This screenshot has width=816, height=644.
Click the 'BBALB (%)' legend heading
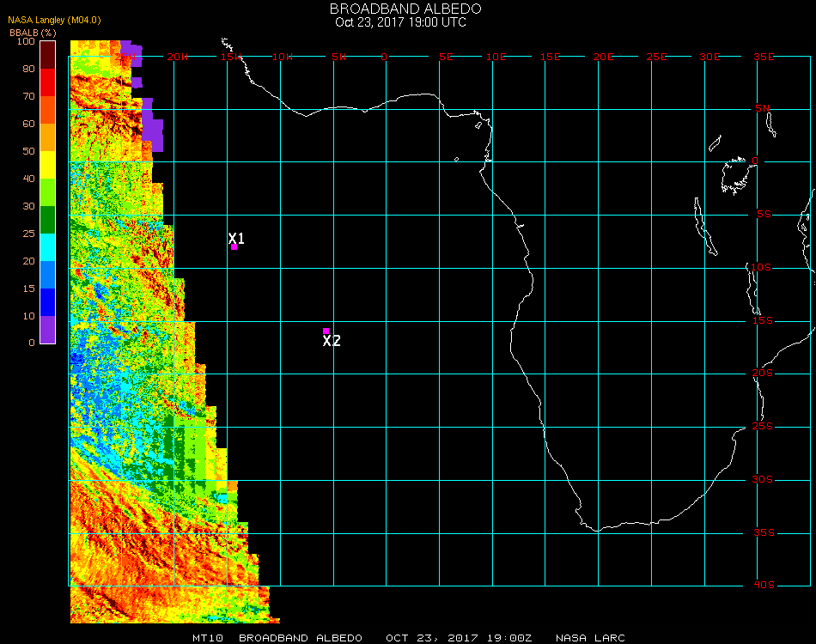pos(33,33)
